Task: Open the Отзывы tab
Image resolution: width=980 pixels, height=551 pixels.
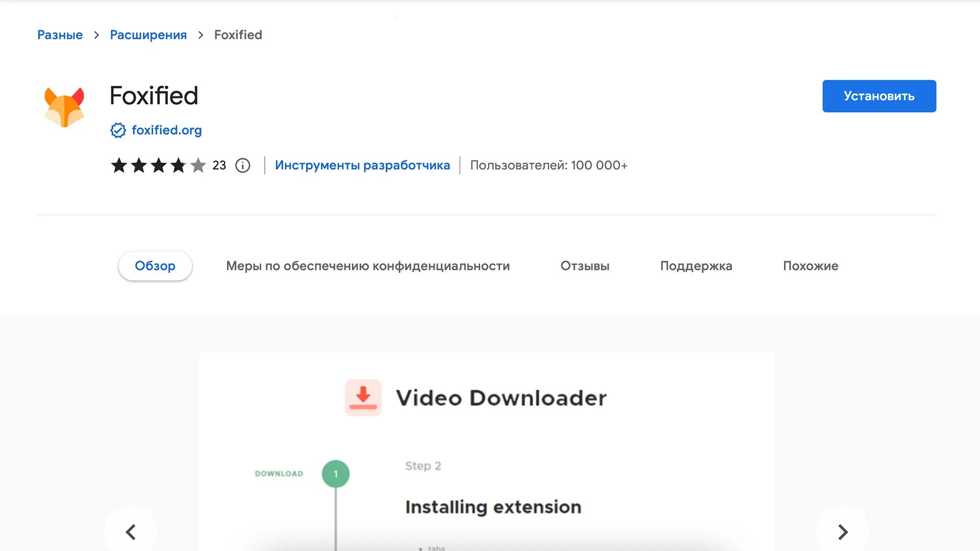Action: click(x=584, y=266)
